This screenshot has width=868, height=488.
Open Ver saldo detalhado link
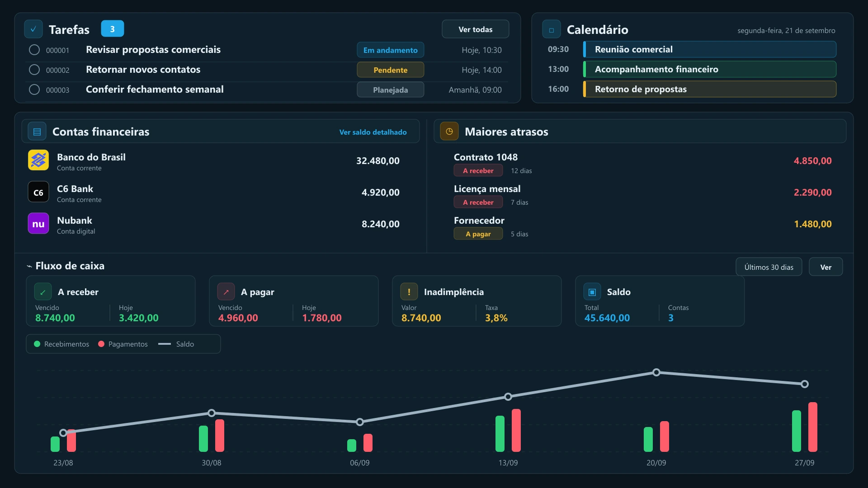coord(373,132)
